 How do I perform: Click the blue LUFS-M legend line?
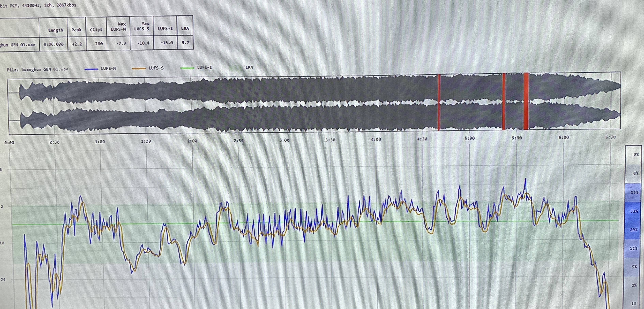(x=91, y=69)
